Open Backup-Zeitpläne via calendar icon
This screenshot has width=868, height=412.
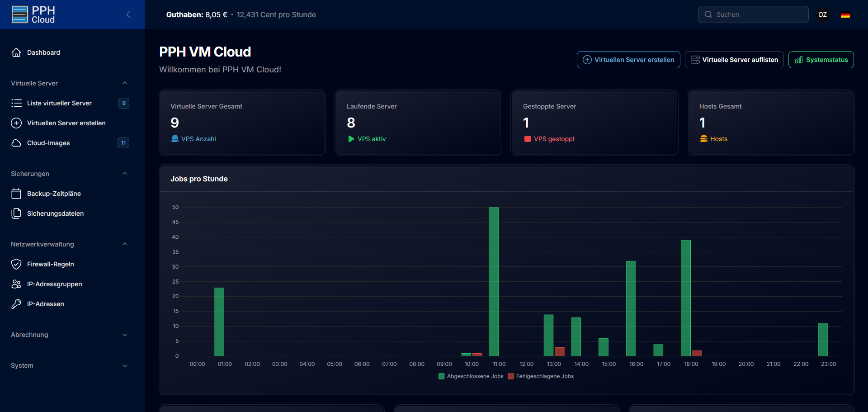pos(17,193)
